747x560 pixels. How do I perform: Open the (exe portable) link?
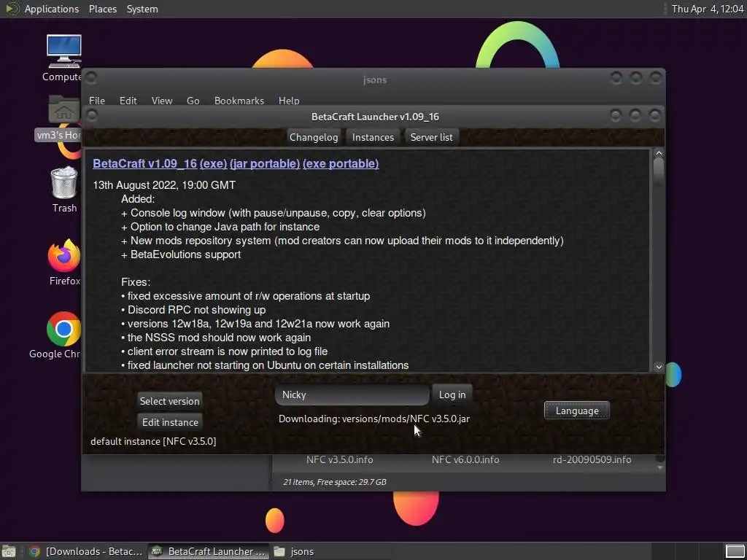(340, 163)
